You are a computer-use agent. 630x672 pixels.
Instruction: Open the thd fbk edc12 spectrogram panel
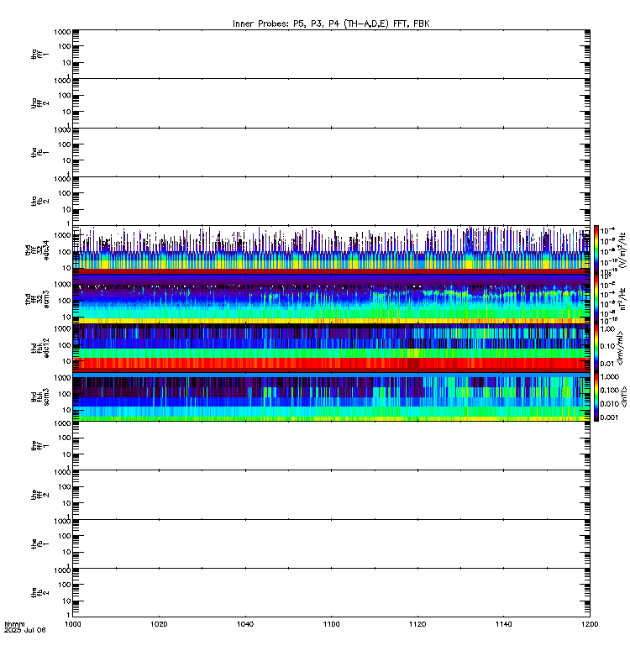point(331,348)
